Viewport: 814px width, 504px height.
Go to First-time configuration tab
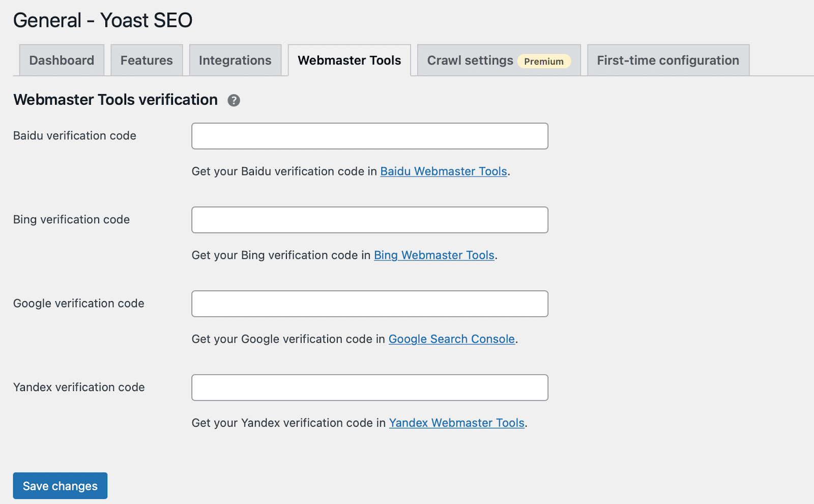tap(667, 60)
